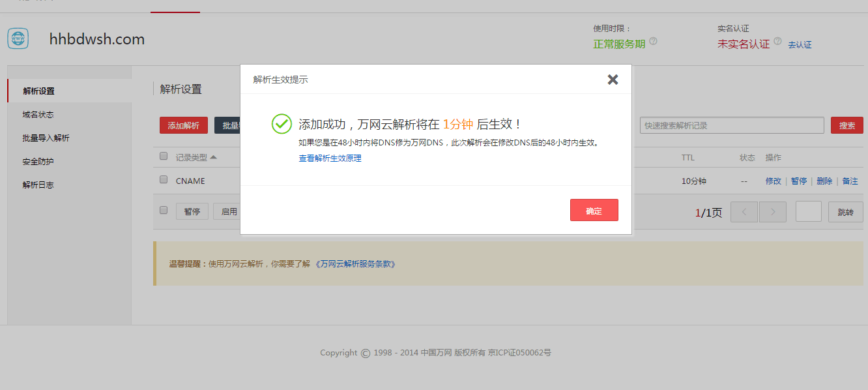Image resolution: width=868 pixels, height=390 pixels.
Task: Click the domain WWW globe icon
Action: pos(18,38)
